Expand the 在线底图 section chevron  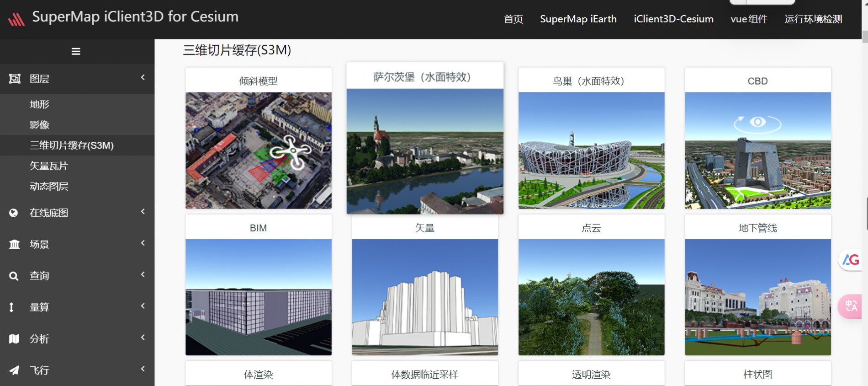[x=143, y=211]
